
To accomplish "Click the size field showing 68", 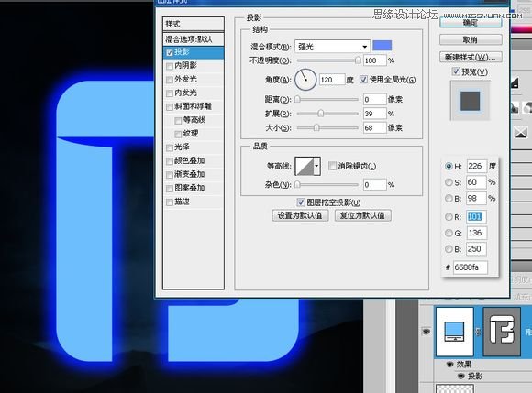I will pyautogui.click(x=374, y=127).
